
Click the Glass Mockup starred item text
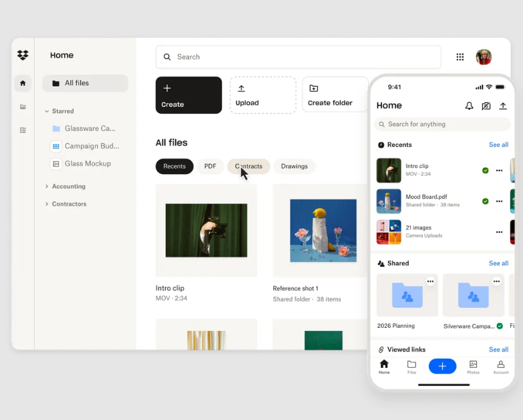pyautogui.click(x=87, y=164)
